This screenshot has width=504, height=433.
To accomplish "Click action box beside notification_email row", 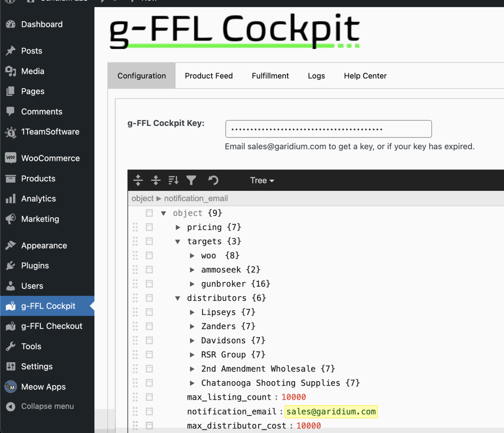I will 149,411.
